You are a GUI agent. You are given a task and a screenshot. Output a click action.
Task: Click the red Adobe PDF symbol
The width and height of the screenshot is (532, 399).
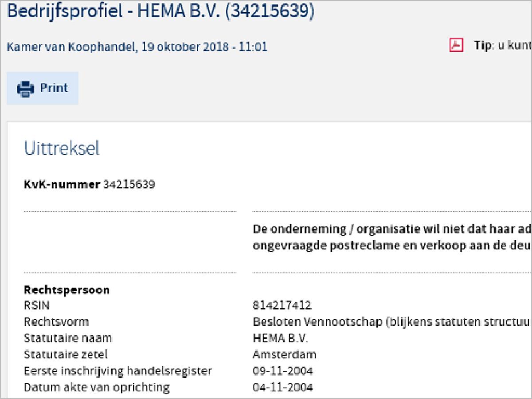(x=456, y=45)
